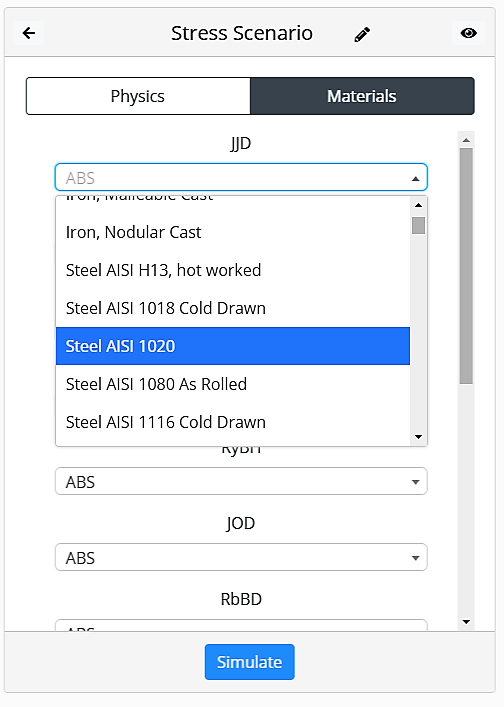Choose Steel AISI H13, hot worked
The image size is (504, 707).
[233, 270]
